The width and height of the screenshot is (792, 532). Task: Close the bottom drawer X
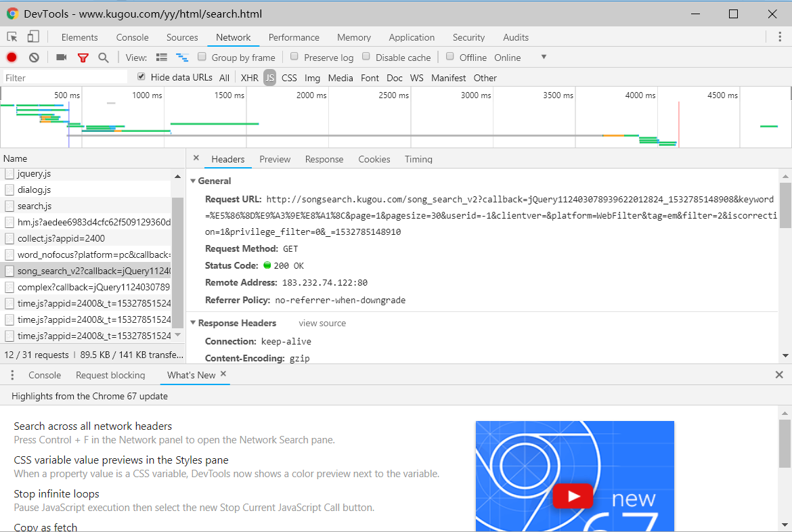[x=779, y=375]
